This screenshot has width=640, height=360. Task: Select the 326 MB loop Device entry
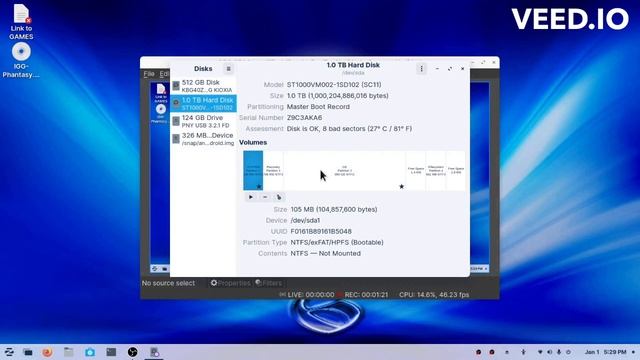coord(203,139)
